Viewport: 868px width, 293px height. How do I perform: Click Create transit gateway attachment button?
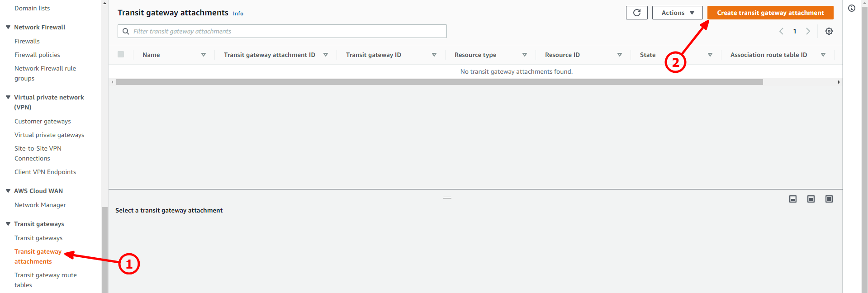coord(770,13)
